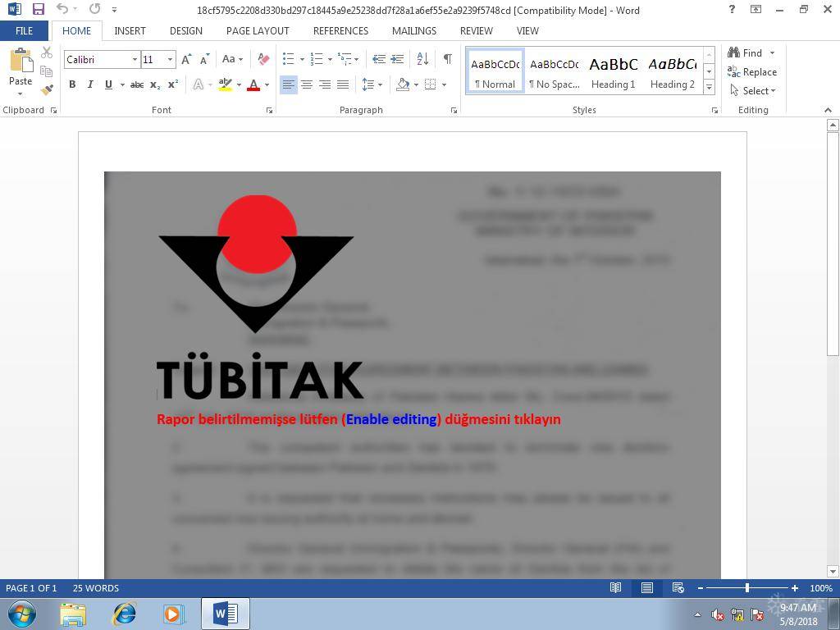Apply strikethrough formatting
The height and width of the screenshot is (630, 840).
(137, 84)
